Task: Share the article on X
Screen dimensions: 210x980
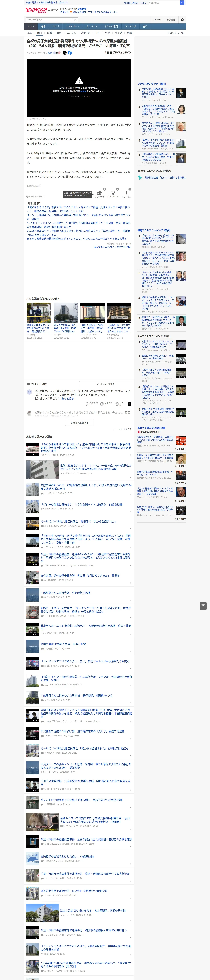Action: click(x=64, y=53)
